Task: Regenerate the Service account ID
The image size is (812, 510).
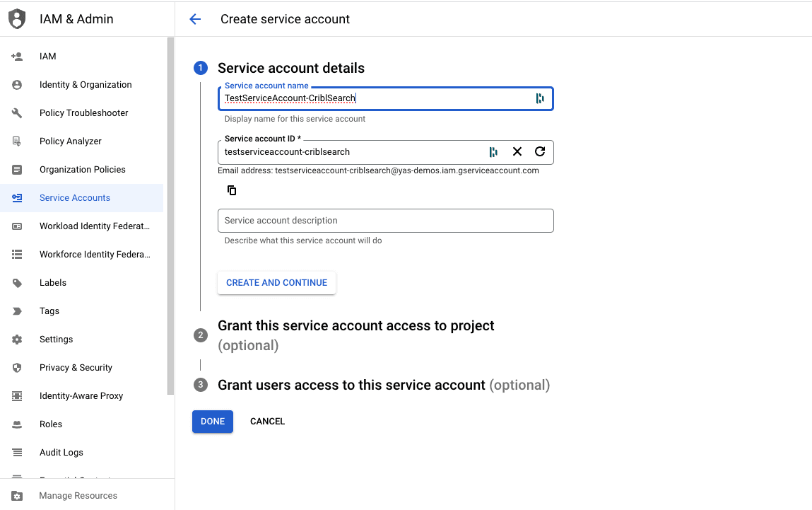Action: 540,151
